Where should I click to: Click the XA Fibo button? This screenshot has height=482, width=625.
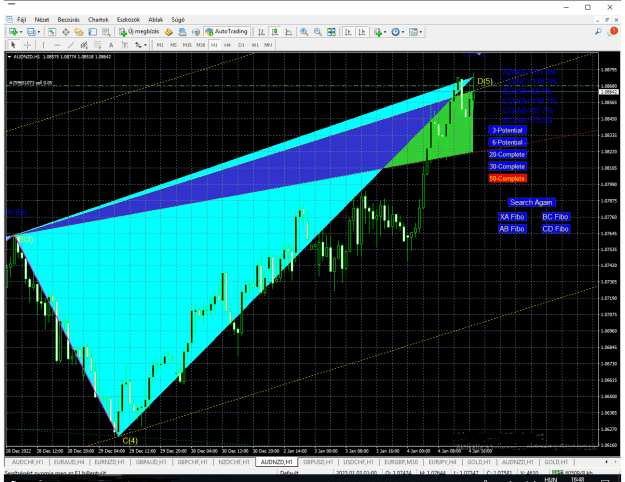click(x=512, y=217)
